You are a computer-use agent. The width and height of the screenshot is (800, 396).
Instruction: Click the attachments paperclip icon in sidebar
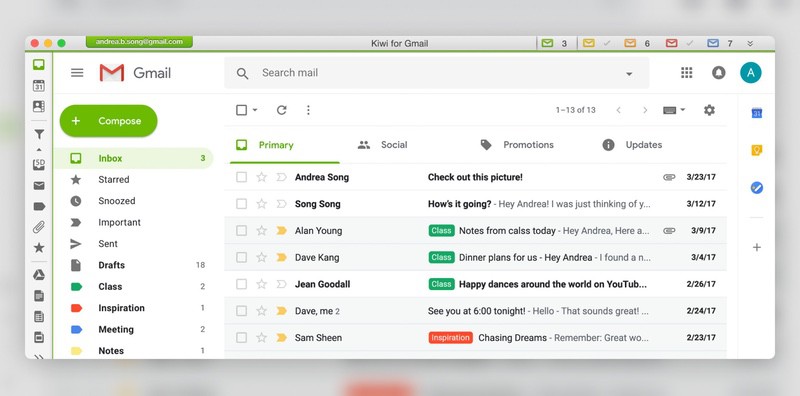[39, 227]
